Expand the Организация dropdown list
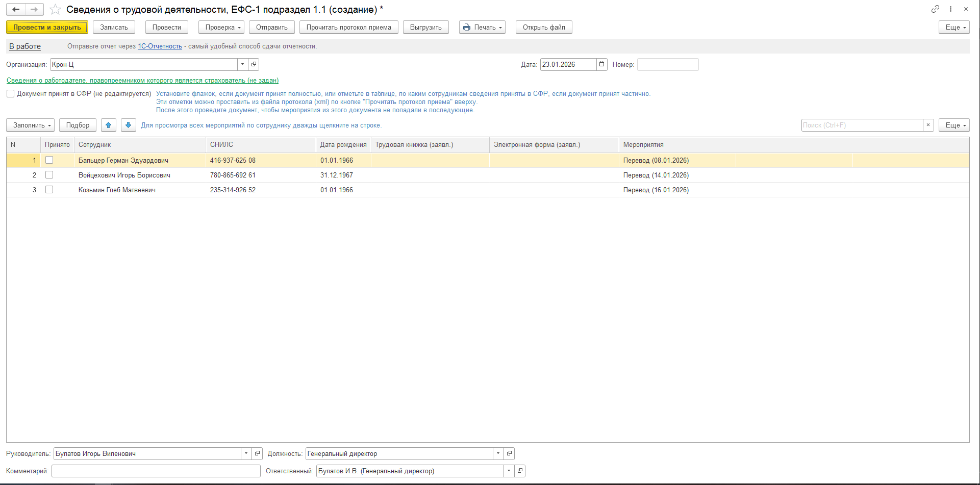This screenshot has height=485, width=980. pos(242,65)
